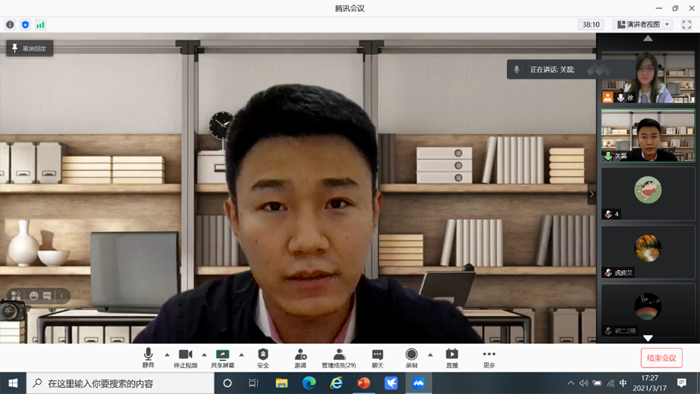The image size is (700, 394).
Task: Expand video options arrow beside camera
Action: (204, 355)
